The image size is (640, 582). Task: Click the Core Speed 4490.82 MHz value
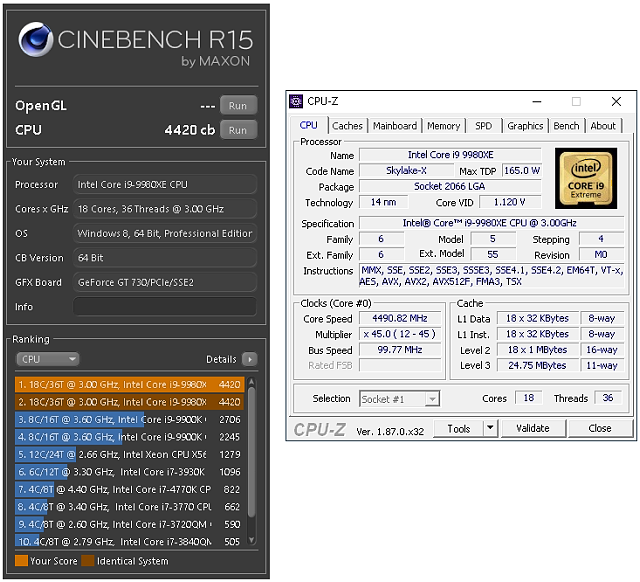pyautogui.click(x=400, y=318)
